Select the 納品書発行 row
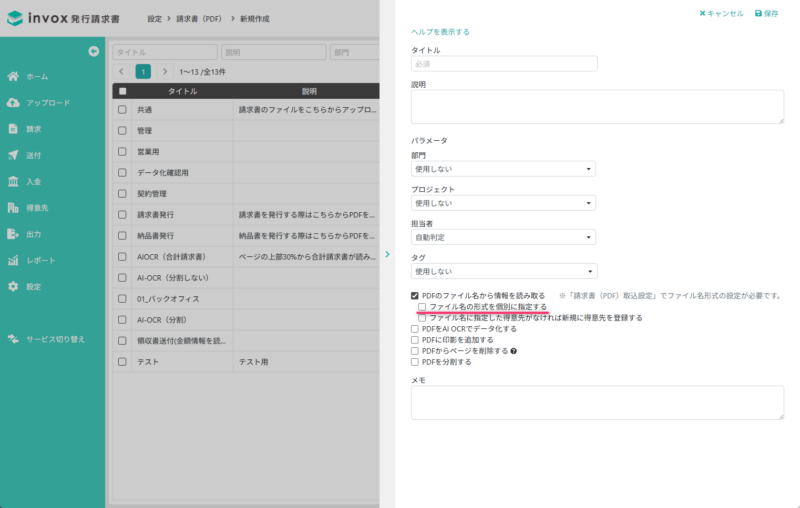 (x=246, y=236)
